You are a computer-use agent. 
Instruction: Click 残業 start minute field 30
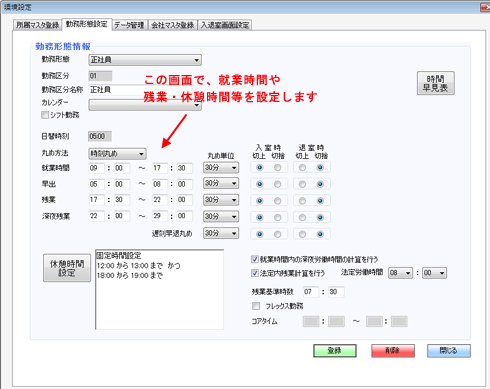(x=122, y=200)
